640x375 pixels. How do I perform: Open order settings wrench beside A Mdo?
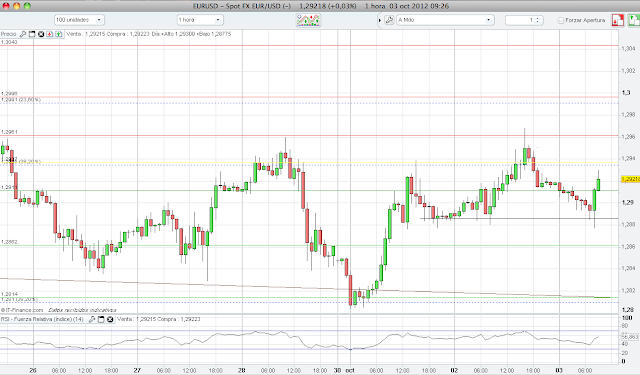(389, 20)
